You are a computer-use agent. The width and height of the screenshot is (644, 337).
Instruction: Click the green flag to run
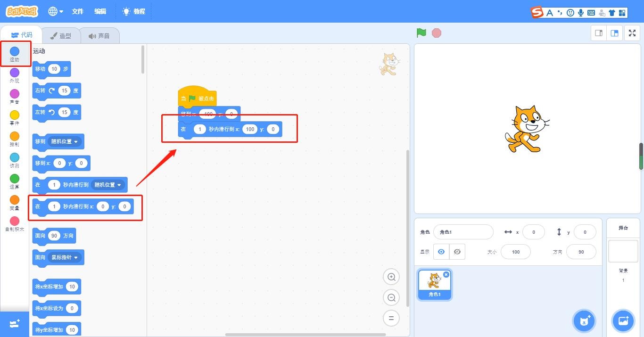click(421, 33)
